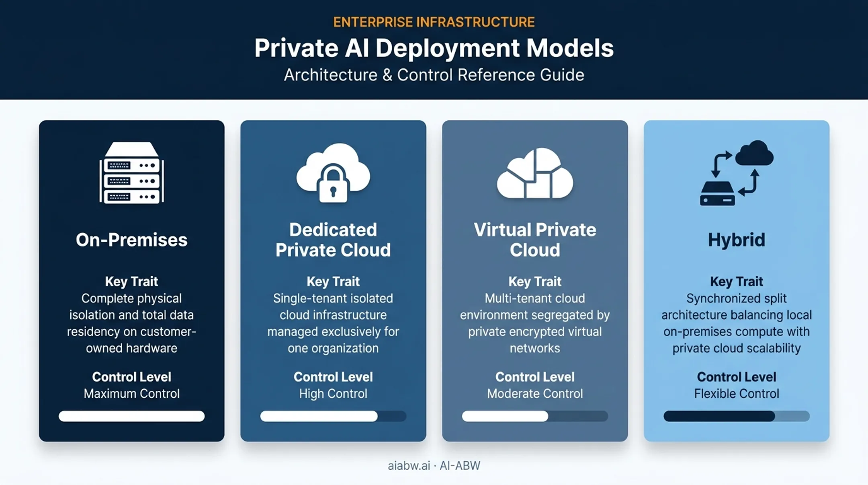Click Control Level label in Virtual Private Cloud card
Viewport: 868px width, 485px height.
[x=535, y=377]
